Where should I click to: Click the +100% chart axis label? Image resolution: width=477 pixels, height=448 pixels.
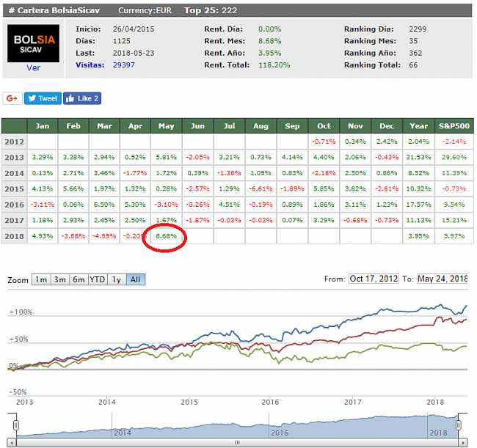pos(21,312)
